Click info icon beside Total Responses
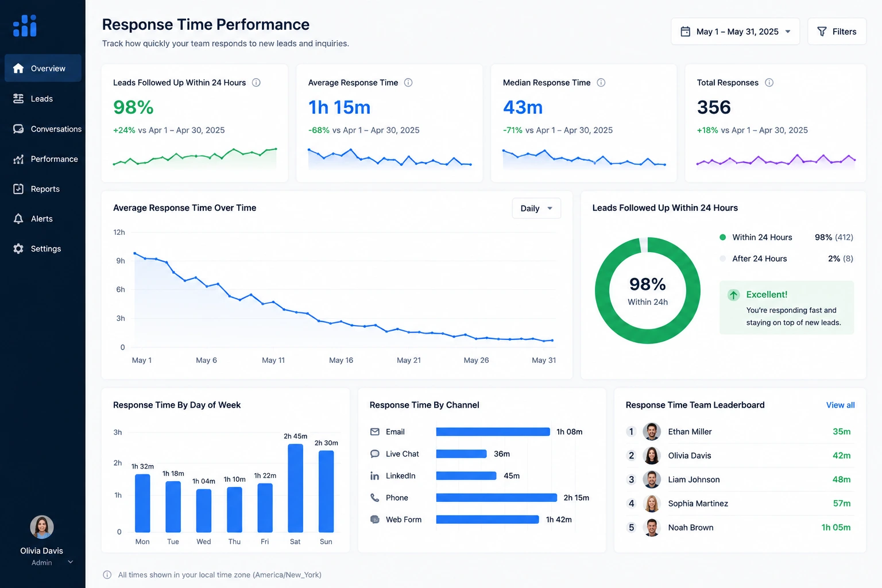Screen dimensions: 882x588 (x=769, y=83)
